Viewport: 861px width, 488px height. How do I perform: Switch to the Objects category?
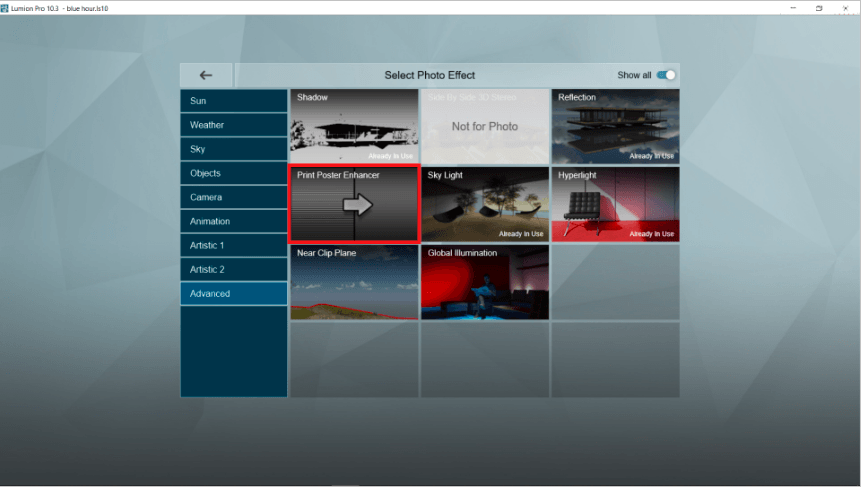point(234,173)
